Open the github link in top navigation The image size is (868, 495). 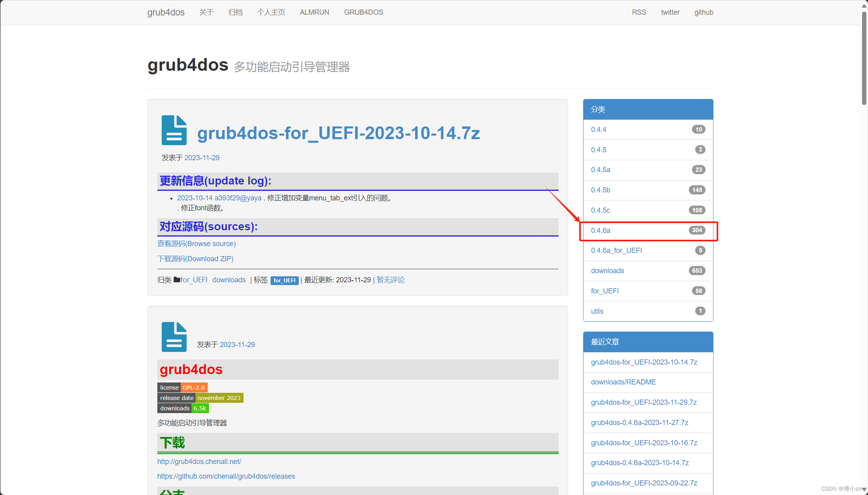tap(704, 12)
